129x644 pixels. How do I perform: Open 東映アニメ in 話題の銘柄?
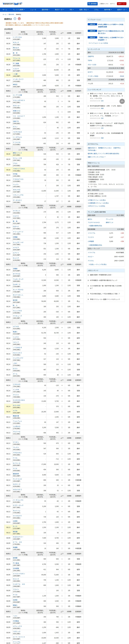coord(109,222)
